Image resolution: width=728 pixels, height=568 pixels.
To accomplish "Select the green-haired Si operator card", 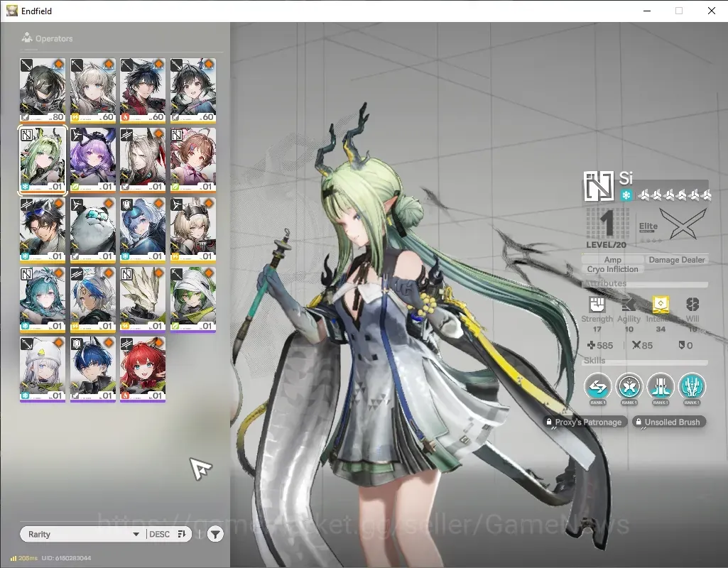I will [43, 160].
